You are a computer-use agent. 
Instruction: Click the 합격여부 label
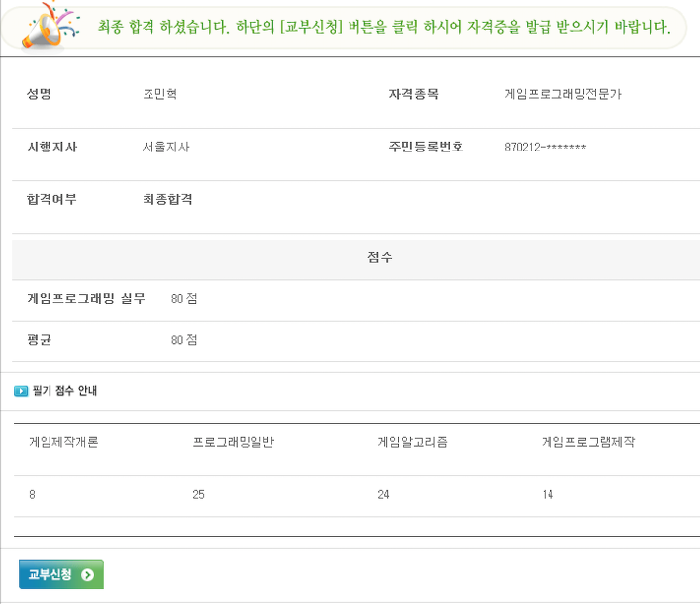click(x=51, y=199)
